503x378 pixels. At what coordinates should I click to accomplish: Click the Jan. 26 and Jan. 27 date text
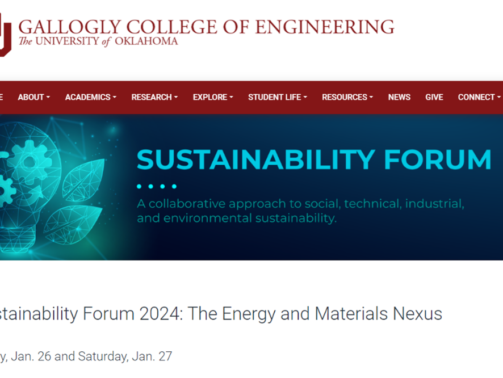coord(86,356)
